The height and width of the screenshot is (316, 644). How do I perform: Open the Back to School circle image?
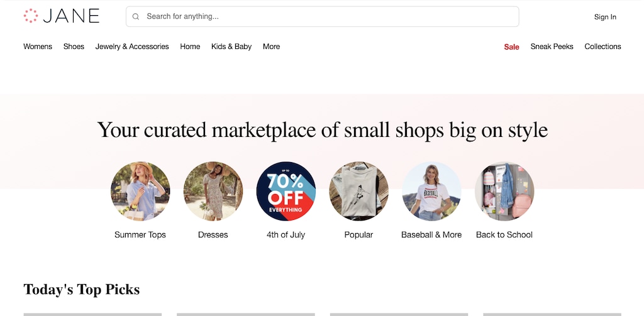click(504, 191)
